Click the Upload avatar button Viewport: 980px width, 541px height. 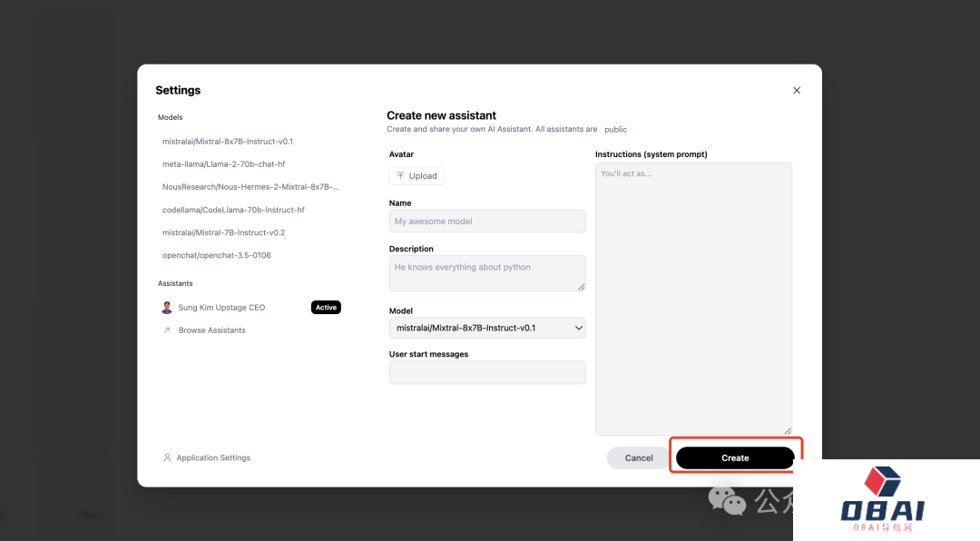pos(416,176)
